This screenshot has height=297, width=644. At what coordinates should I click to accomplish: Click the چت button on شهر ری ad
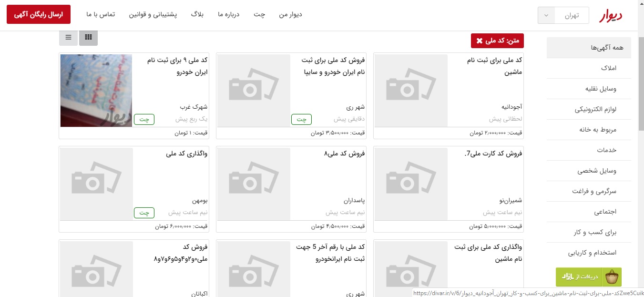(301, 119)
